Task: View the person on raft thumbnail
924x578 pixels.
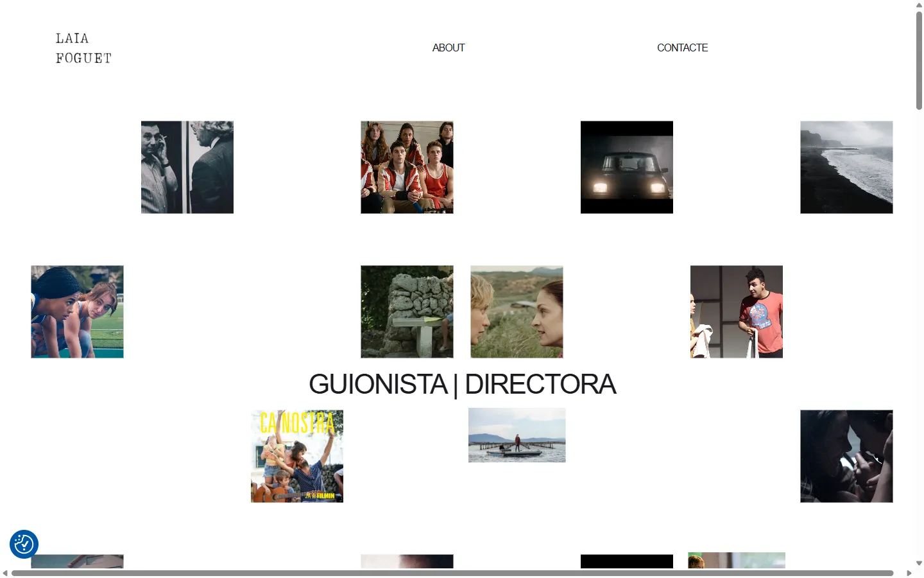Action: [517, 435]
